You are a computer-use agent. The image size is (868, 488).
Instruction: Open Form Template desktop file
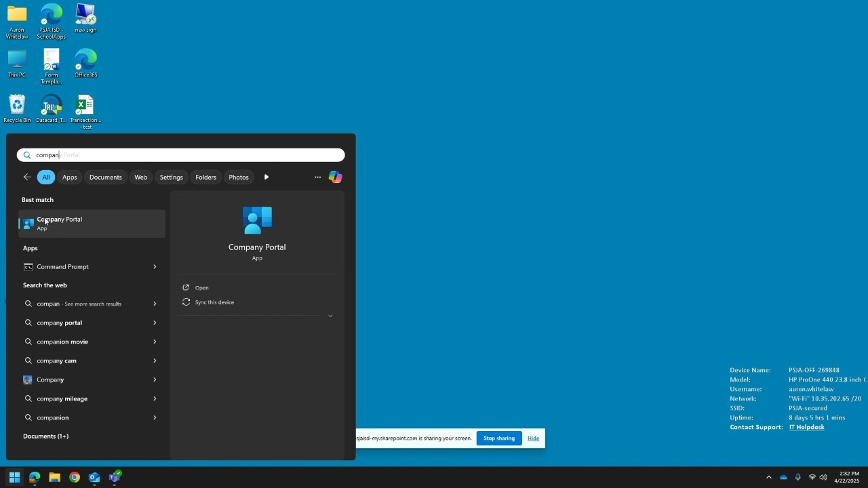coord(51,67)
